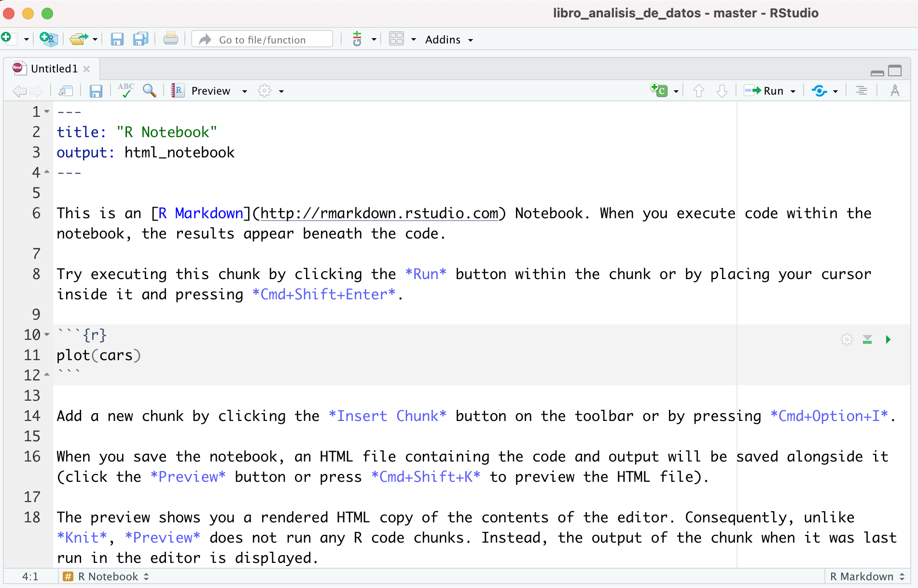Switch to the Untitled1 tab

coord(53,68)
